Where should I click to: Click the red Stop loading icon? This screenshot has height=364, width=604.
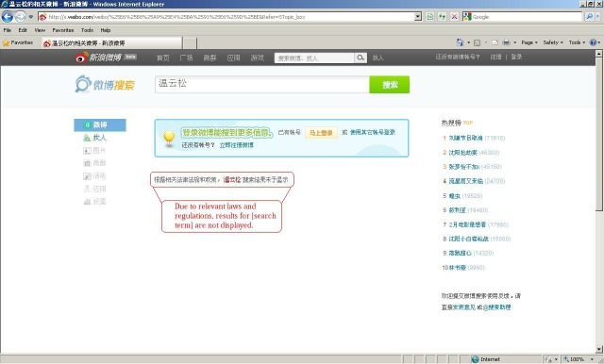(455, 17)
